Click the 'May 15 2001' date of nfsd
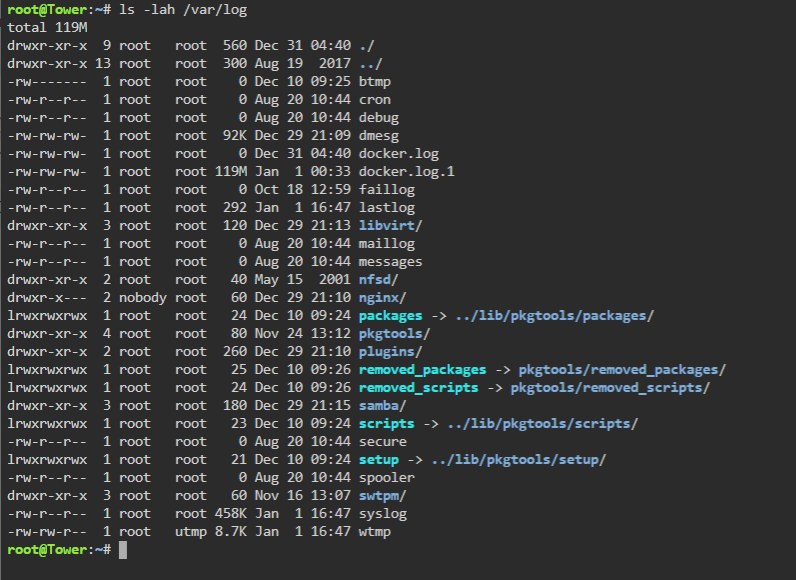This screenshot has width=796, height=580. point(303,280)
